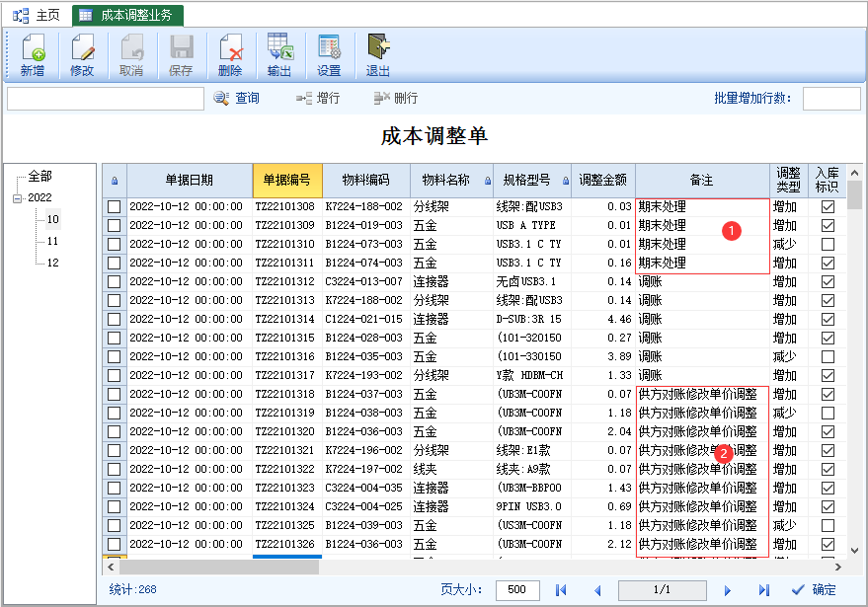This screenshot has width=868, height=607.
Task: Click the horizontal scrollbar thumb
Action: click(x=219, y=568)
